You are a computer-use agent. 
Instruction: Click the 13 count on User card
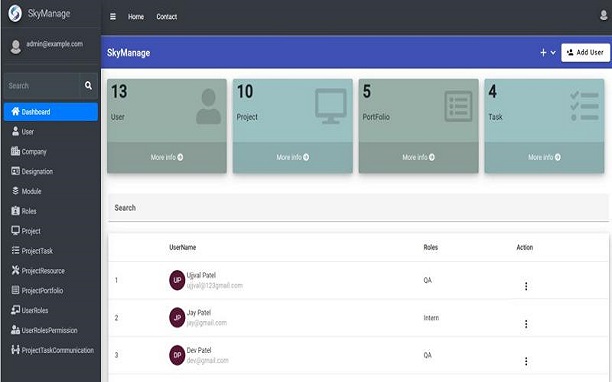pos(119,92)
